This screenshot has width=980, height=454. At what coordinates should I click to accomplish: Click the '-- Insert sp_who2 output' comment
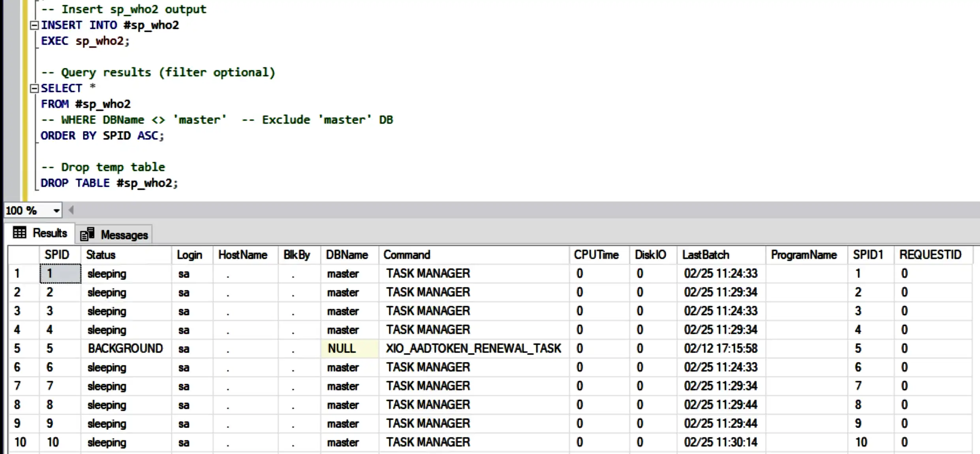tap(124, 9)
